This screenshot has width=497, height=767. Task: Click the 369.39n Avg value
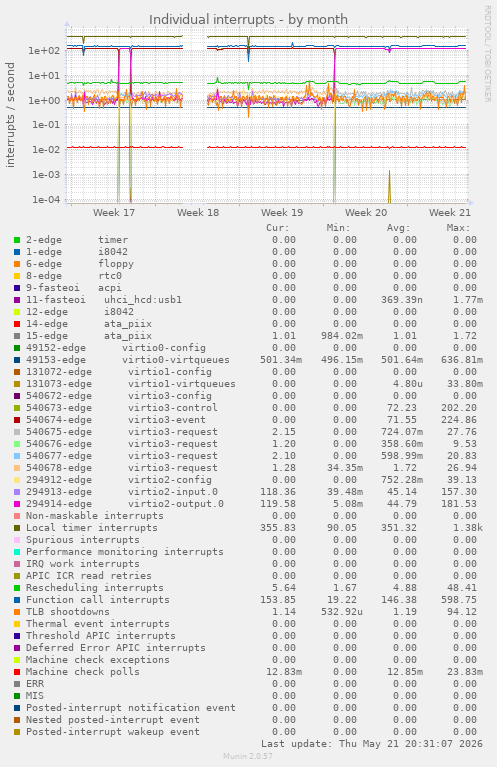[x=402, y=300]
